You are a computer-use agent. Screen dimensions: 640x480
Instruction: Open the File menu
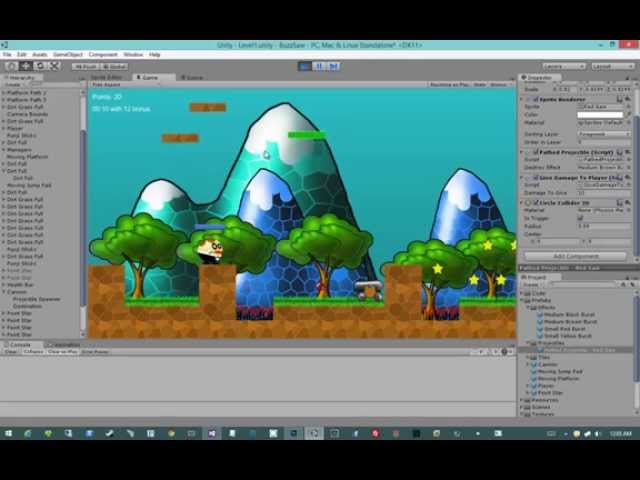[x=7, y=54]
